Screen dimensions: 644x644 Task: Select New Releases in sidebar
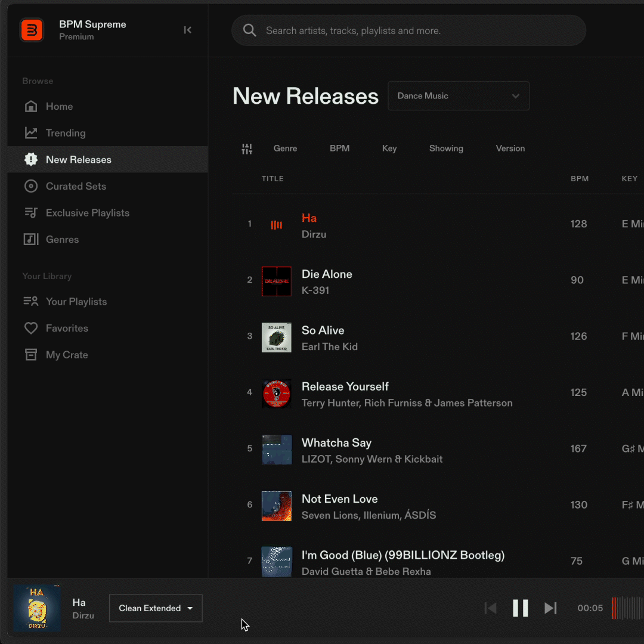point(107,159)
